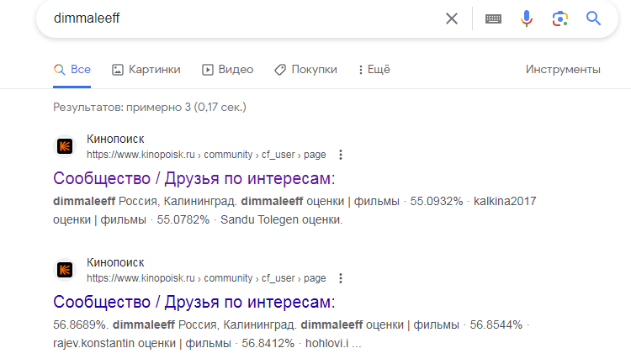Screen dimensions: 631x364
Task: Click the second Кинопоиск favicon
Action: coord(64,270)
